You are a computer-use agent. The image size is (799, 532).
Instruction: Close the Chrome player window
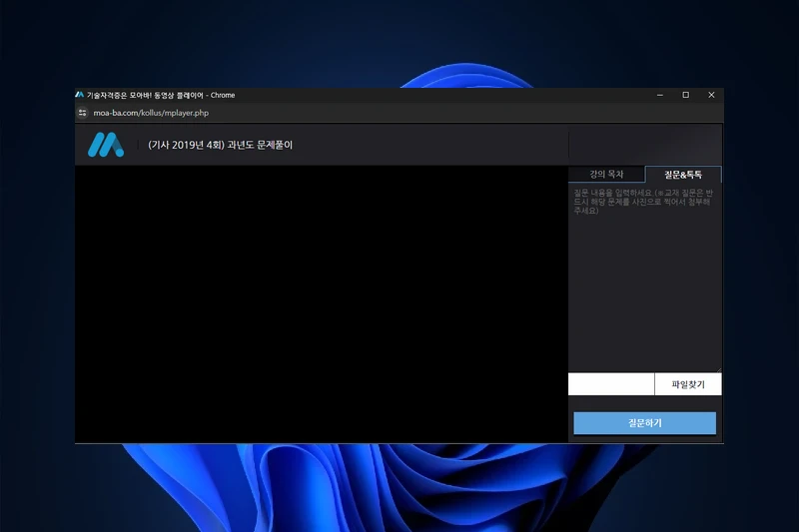[711, 95]
